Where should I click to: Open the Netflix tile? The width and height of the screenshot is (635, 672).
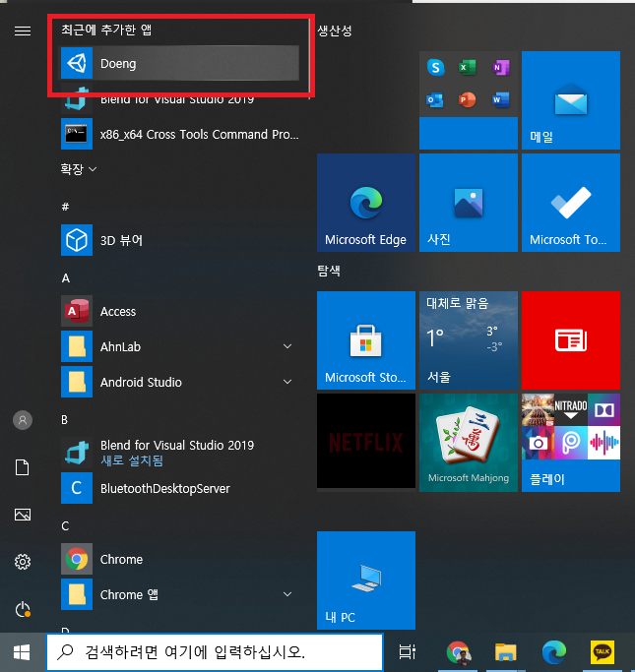coord(366,441)
